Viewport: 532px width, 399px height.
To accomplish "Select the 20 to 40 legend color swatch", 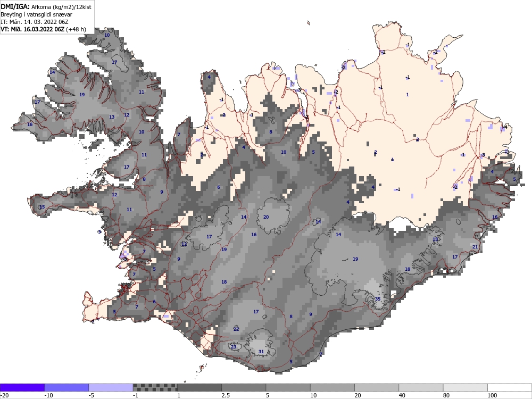I will click(377, 387).
